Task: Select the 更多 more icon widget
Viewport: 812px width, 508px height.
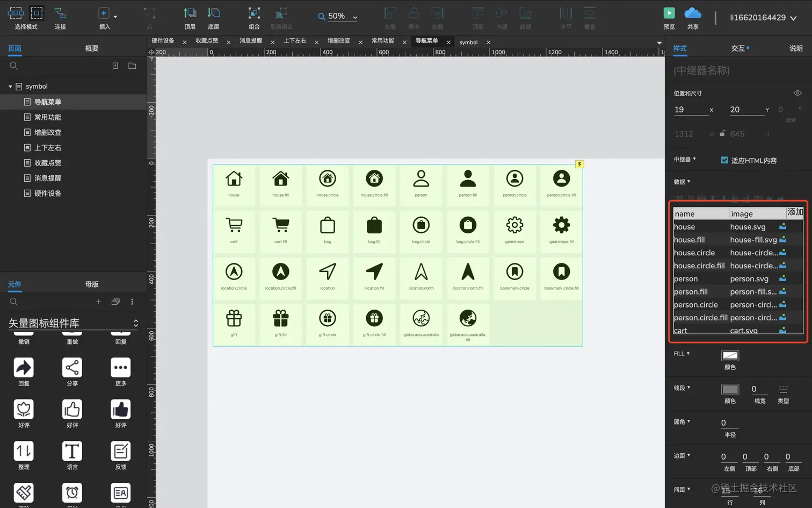Action: [x=120, y=368]
